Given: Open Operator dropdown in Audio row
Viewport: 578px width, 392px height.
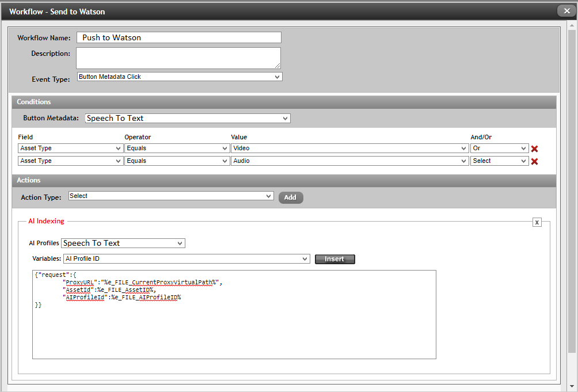Looking at the screenshot, I should click(x=177, y=161).
